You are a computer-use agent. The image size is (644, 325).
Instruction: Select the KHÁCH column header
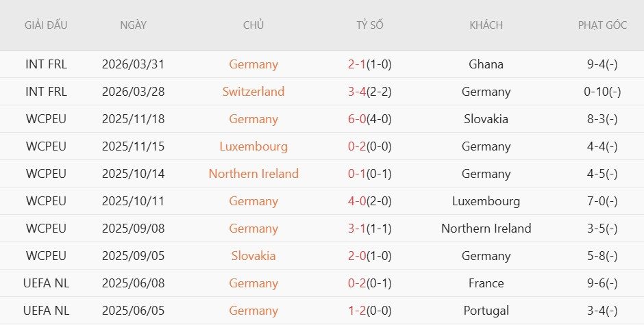click(486, 25)
